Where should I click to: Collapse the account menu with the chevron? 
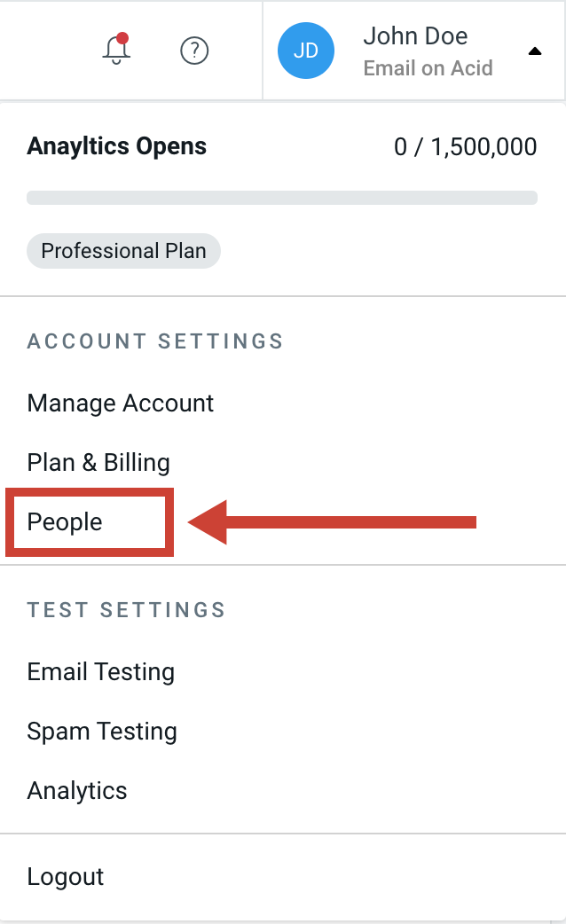point(535,52)
